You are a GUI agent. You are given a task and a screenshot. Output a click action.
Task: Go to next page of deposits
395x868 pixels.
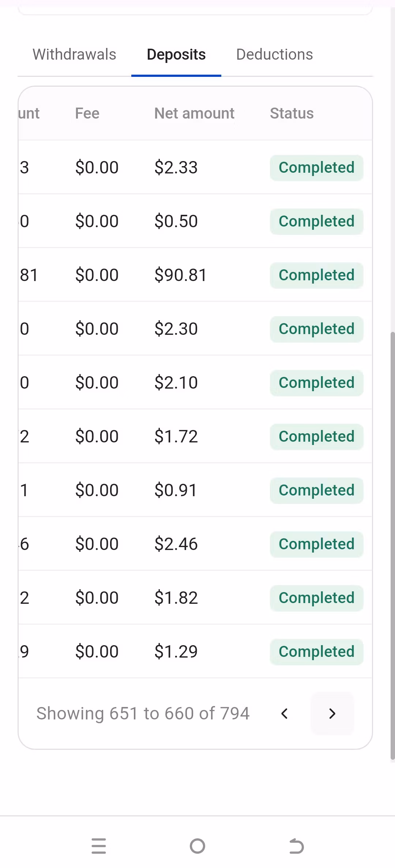[332, 713]
